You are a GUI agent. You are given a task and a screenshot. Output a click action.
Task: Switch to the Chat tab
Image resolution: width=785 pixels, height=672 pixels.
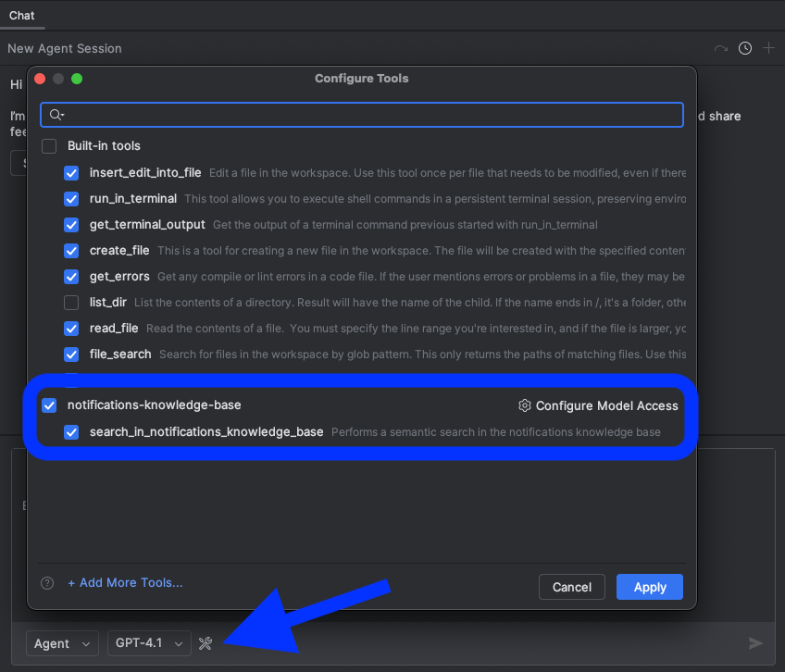pos(21,15)
